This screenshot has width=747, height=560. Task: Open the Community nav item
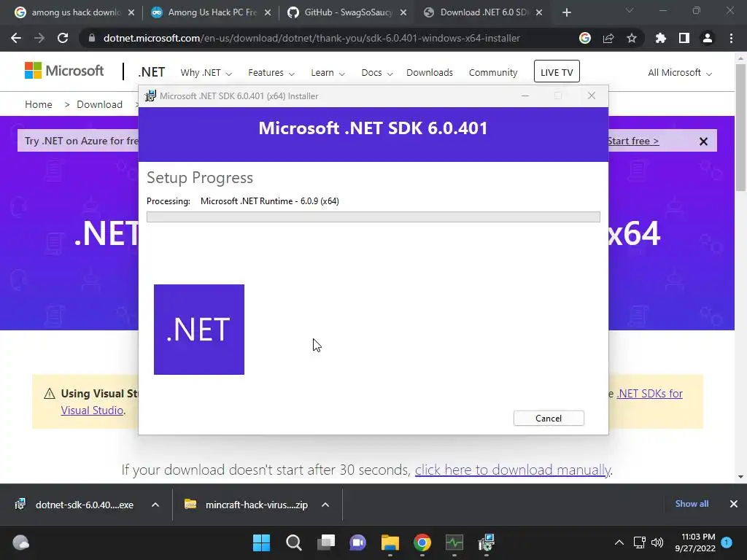click(493, 73)
